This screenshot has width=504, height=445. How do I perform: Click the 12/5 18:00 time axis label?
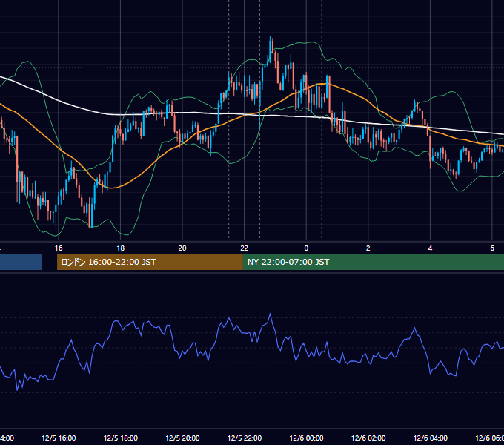[x=121, y=438]
